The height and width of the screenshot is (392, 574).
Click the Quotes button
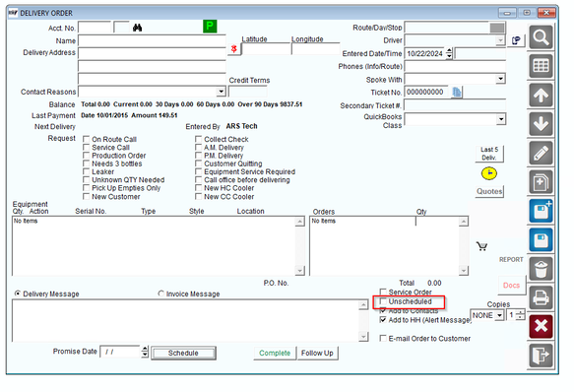coord(489,191)
